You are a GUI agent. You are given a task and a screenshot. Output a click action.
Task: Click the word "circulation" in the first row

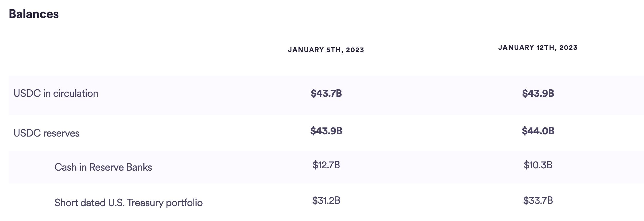click(76, 94)
